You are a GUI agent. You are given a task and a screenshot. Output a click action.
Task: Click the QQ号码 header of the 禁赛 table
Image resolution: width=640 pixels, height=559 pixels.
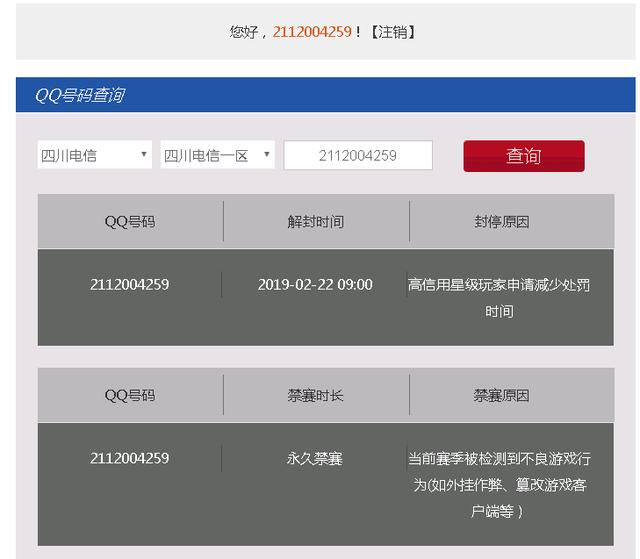coord(130,395)
